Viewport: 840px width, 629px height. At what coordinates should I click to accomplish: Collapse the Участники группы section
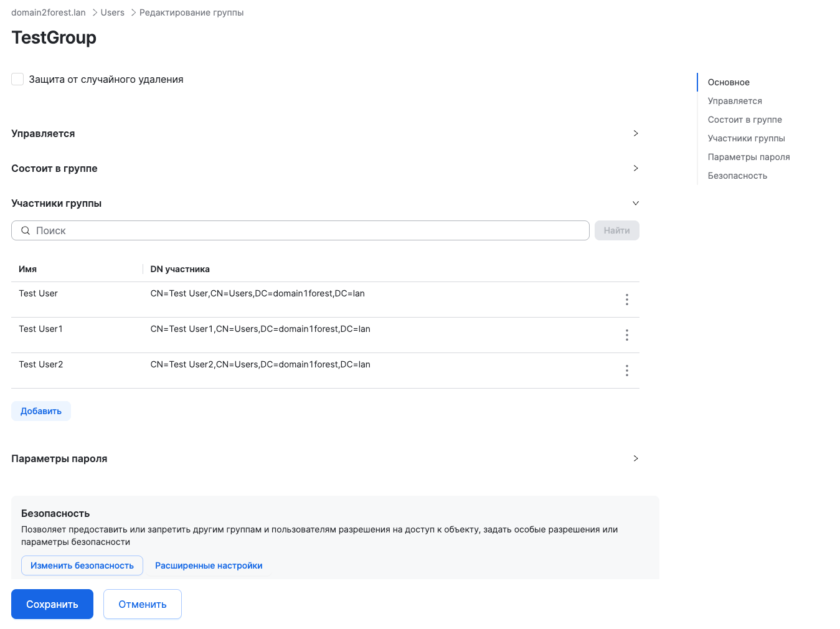(x=635, y=203)
